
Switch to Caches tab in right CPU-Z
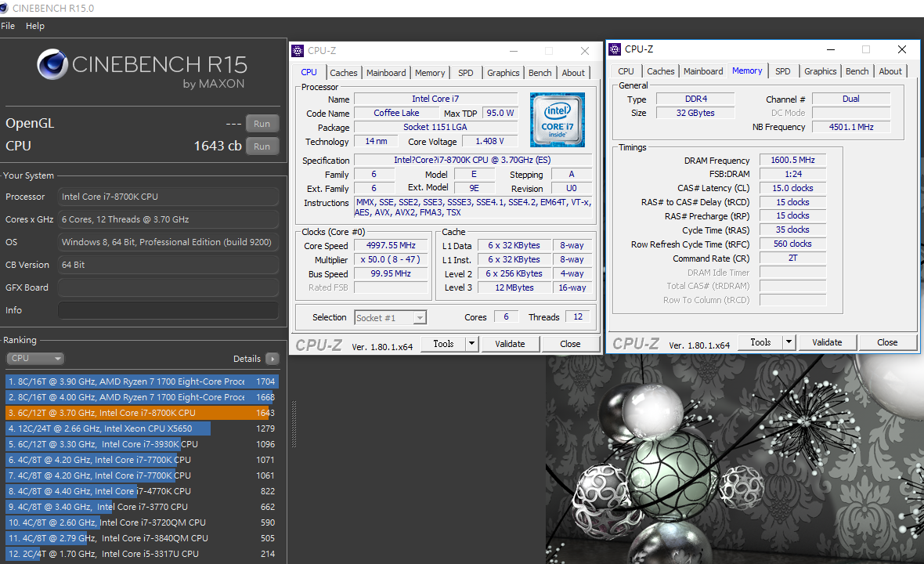click(x=661, y=70)
